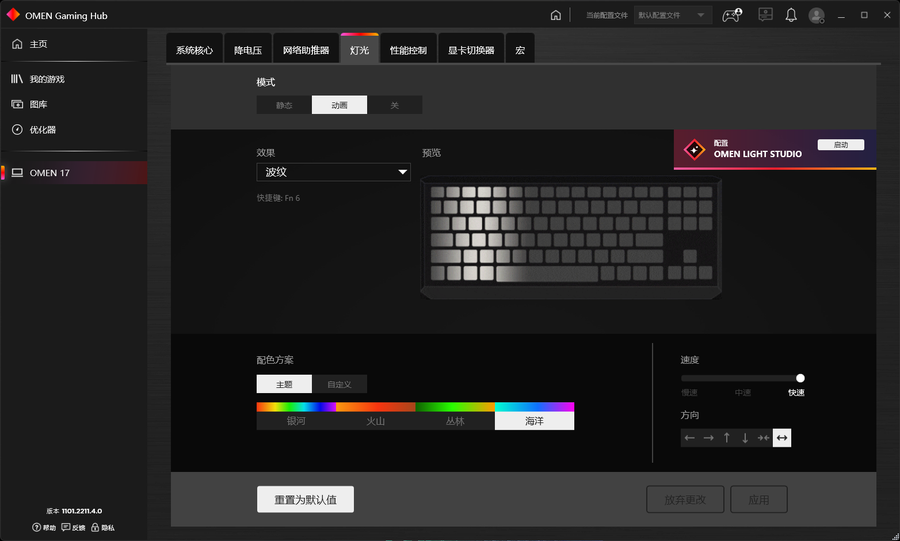
Task: Open the 默认配置文件 profile dropdown
Action: [673, 15]
